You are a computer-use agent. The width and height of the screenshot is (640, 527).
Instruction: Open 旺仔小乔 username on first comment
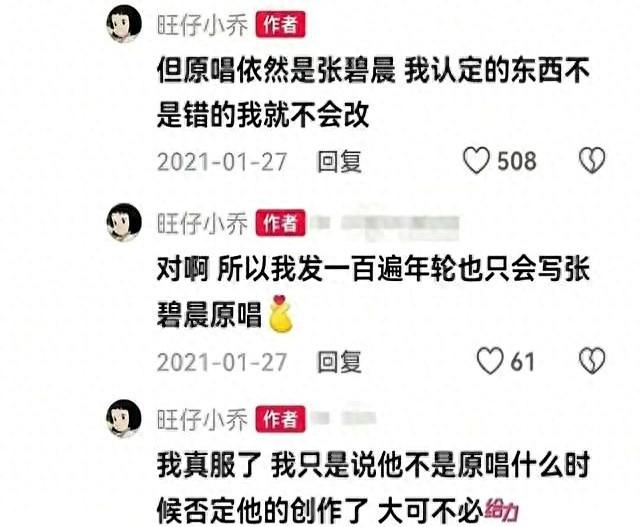click(x=202, y=25)
